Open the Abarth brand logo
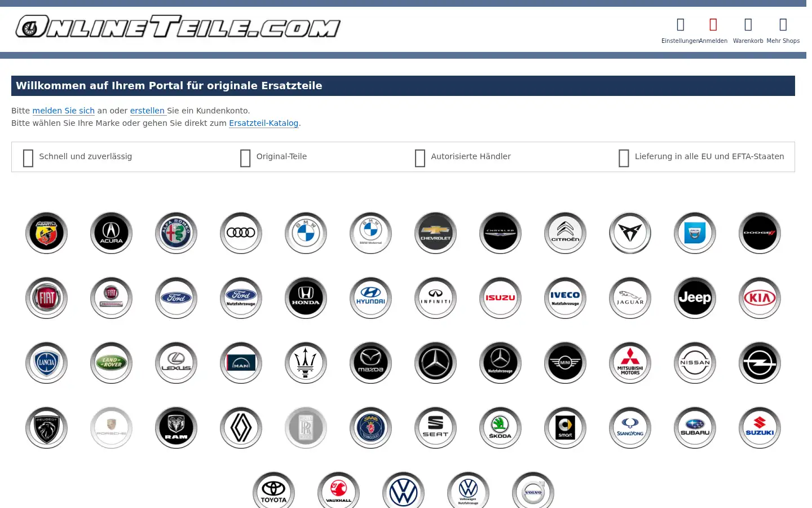Viewport: 812px width, 508px height. click(46, 233)
